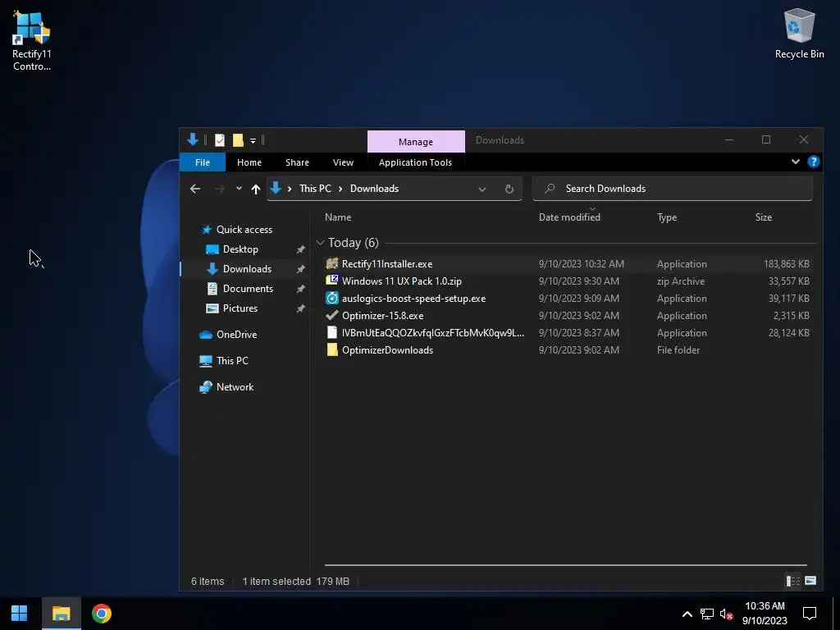840x630 pixels.
Task: Click file name Rectify11Installer.exe
Action: (387, 264)
